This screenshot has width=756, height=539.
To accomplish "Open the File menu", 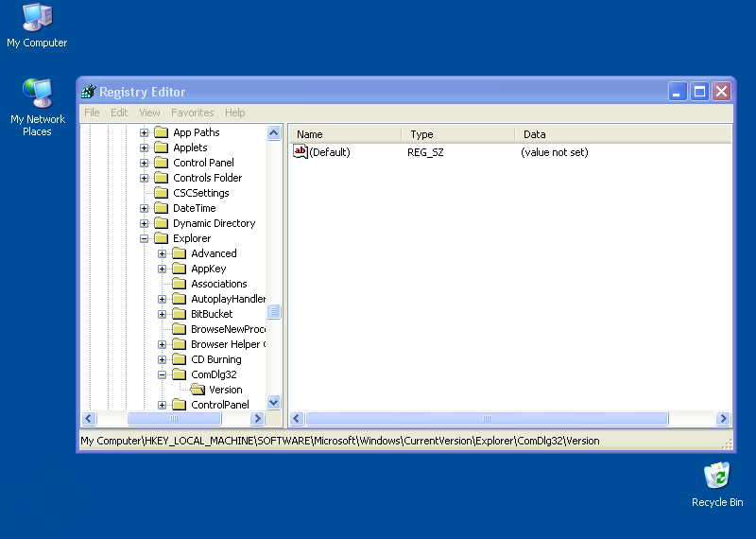I will click(92, 113).
